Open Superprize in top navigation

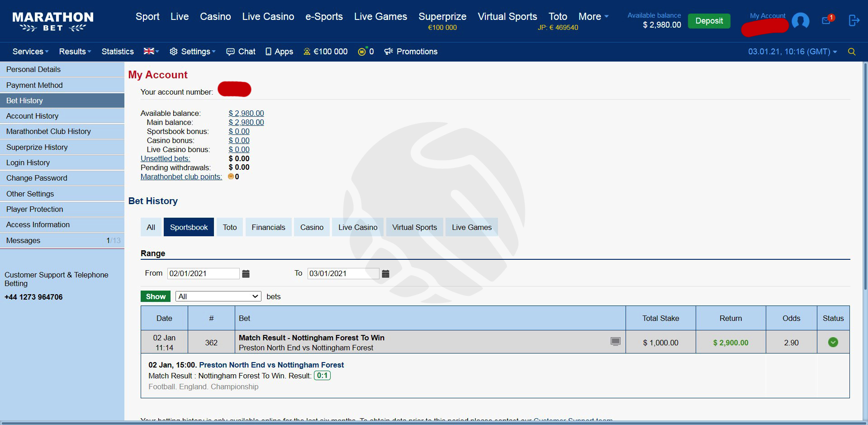tap(442, 17)
